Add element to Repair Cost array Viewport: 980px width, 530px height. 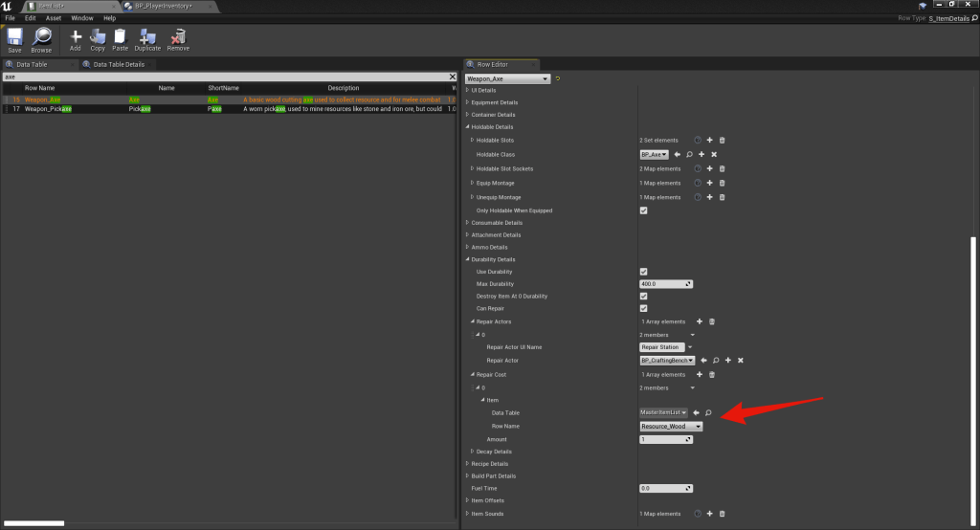699,375
